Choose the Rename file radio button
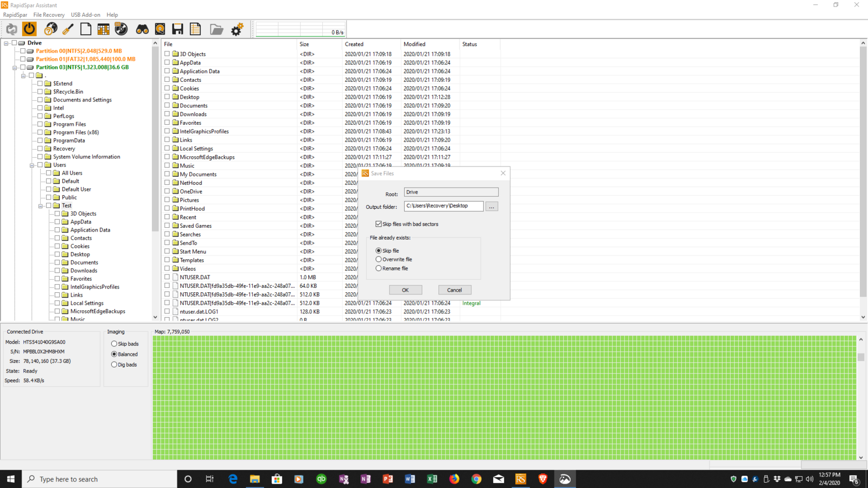This screenshot has height=488, width=868. (379, 268)
